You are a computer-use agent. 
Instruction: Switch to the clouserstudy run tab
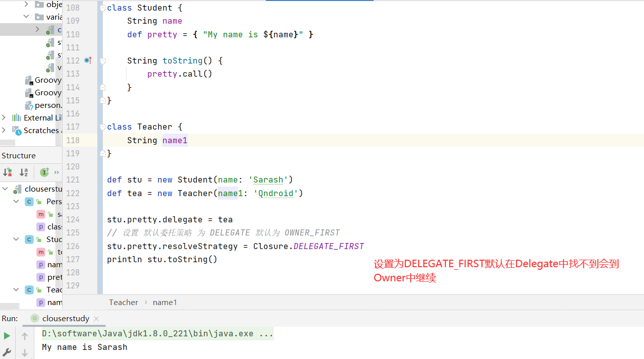pos(66,318)
